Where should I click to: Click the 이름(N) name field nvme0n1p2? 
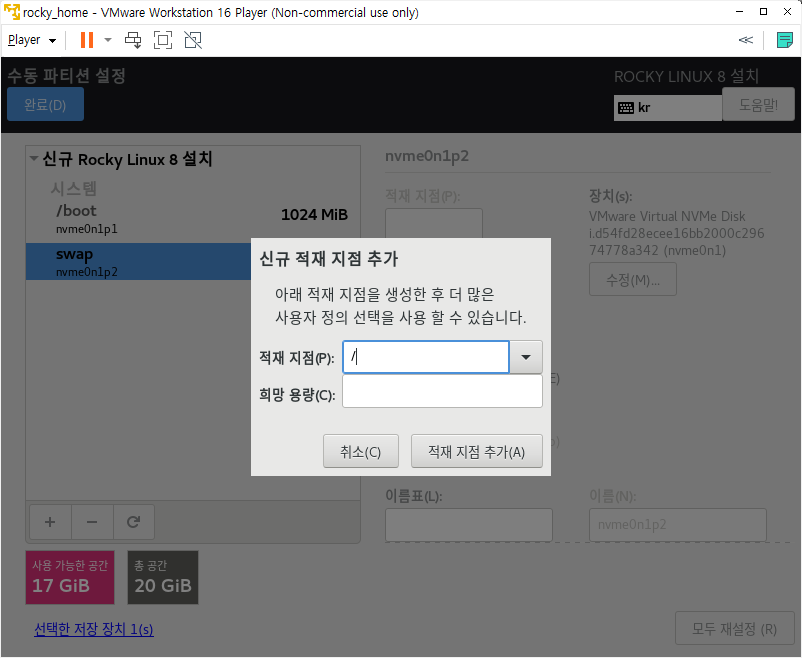pos(678,525)
